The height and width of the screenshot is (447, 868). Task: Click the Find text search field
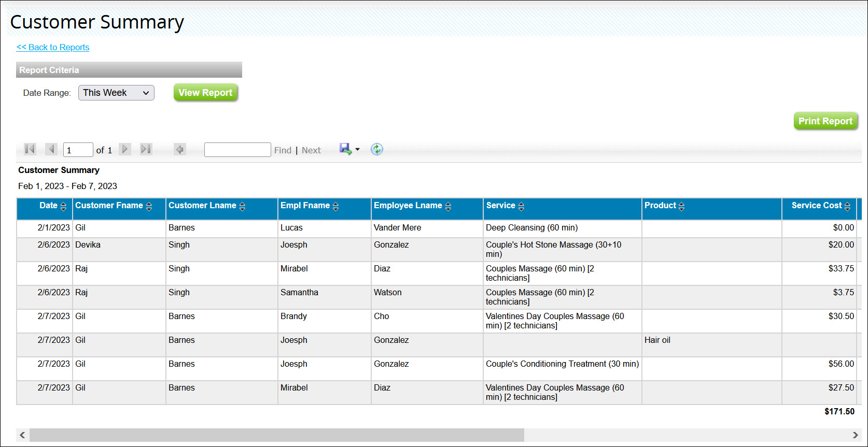pos(237,150)
